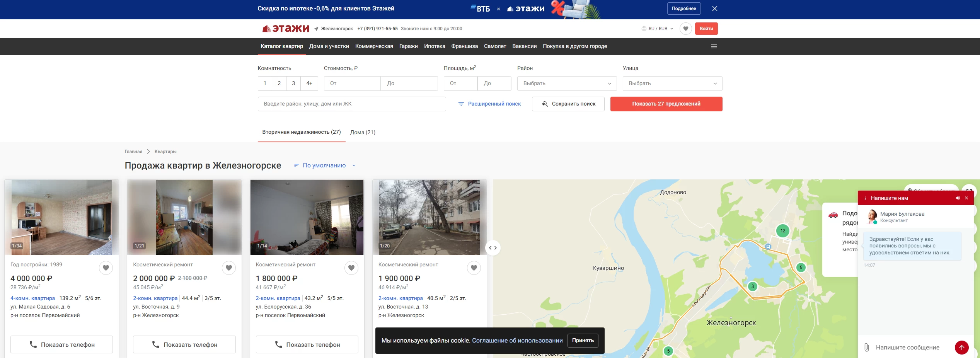Click Показать 27 предложений button
980x358 pixels.
(666, 104)
